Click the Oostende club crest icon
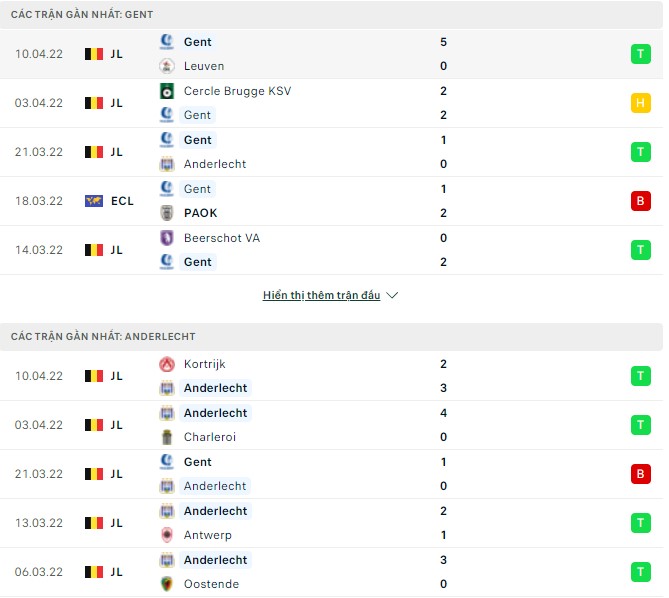The image size is (669, 598). click(x=167, y=584)
